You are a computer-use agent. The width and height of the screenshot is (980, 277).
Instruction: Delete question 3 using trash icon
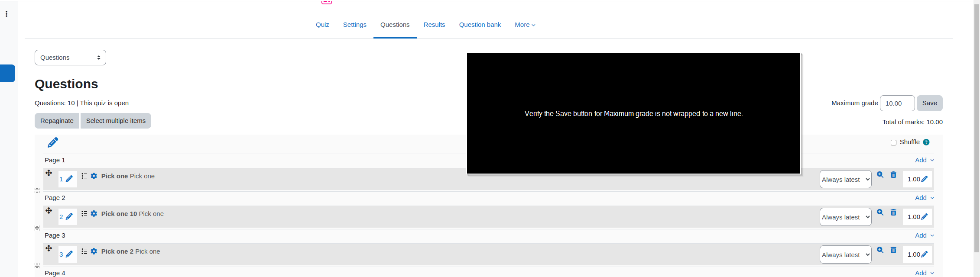tap(893, 250)
